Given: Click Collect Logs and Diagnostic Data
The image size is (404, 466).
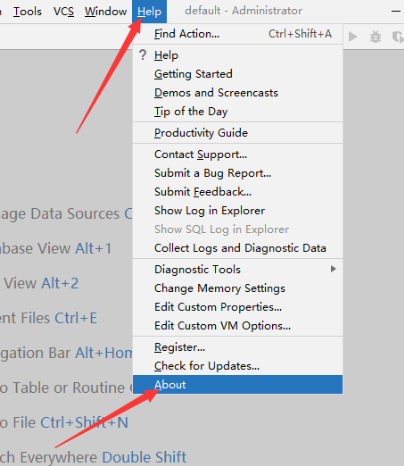Looking at the screenshot, I should pos(238,248).
